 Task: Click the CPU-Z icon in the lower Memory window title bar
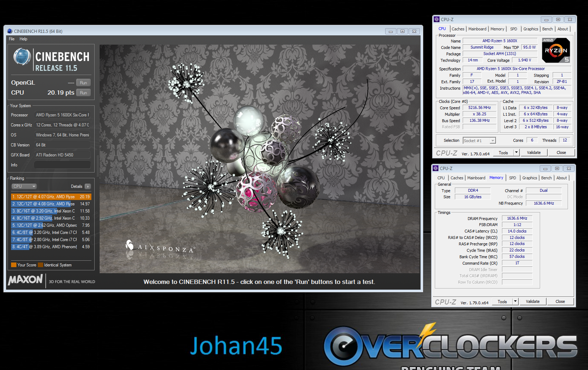coord(436,168)
